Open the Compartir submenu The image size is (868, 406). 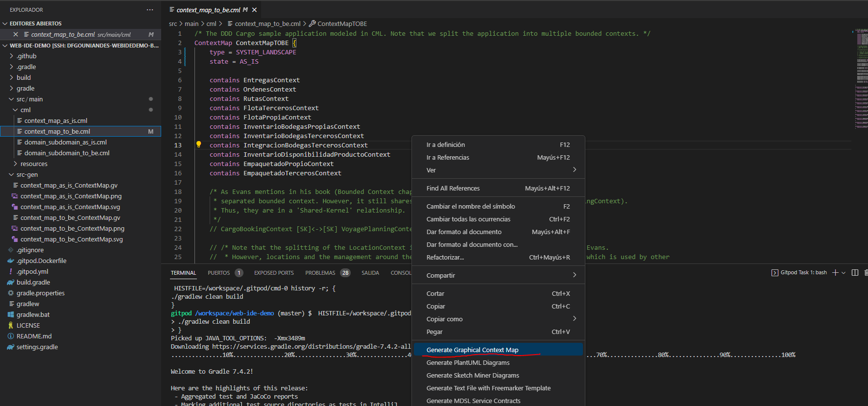tap(499, 275)
